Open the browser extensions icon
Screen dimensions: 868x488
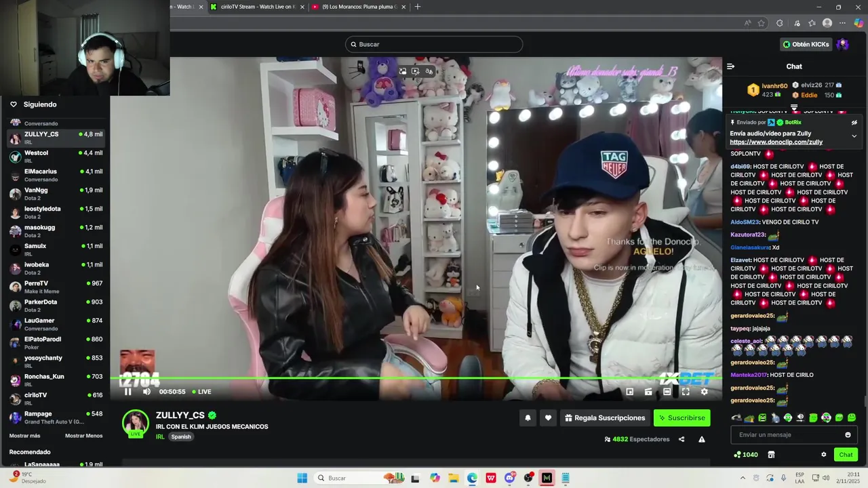(x=779, y=23)
